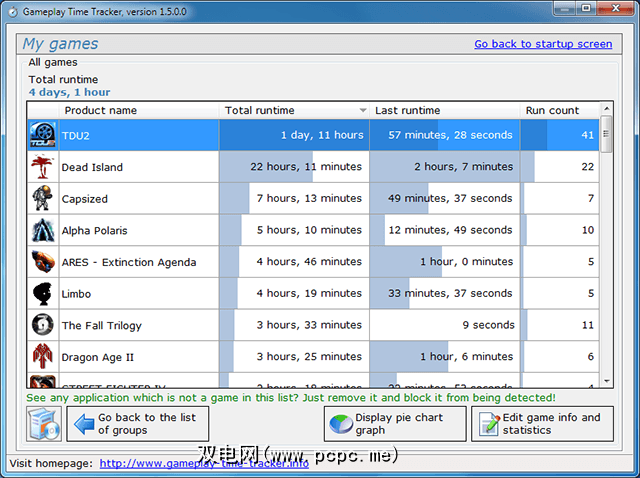Click '1 hour, 6 minutes' cell

444,356
